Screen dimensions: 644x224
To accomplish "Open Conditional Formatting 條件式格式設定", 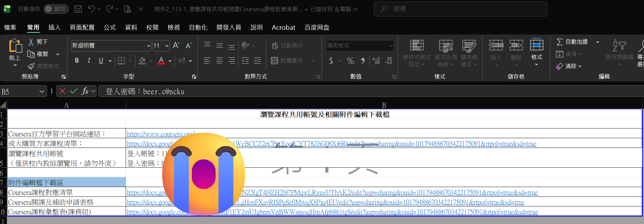I will point(417,53).
